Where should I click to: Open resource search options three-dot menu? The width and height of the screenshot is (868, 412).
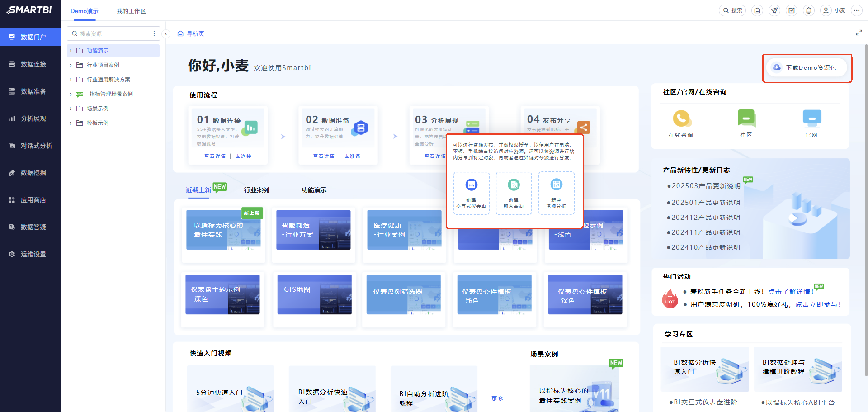(x=154, y=33)
